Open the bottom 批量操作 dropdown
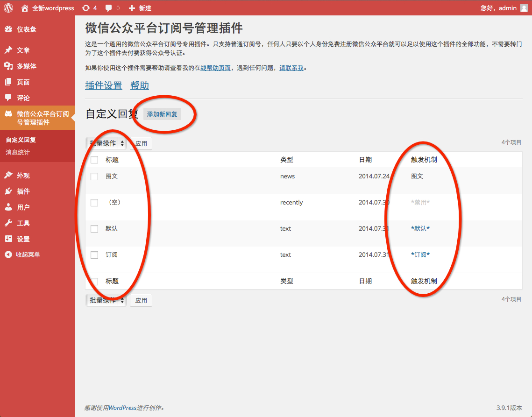Screen dimensions: 532x417 (106, 300)
